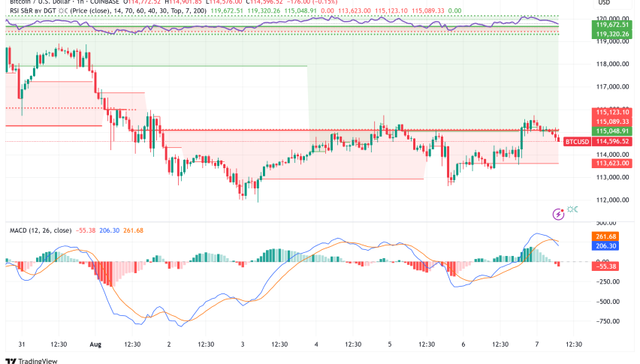
Task: Select the MACD (12, 26, close) legend title
Action: click(x=41, y=230)
